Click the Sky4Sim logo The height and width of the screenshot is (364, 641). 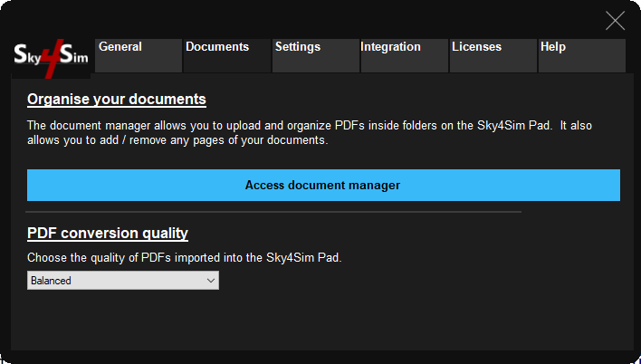pos(51,58)
